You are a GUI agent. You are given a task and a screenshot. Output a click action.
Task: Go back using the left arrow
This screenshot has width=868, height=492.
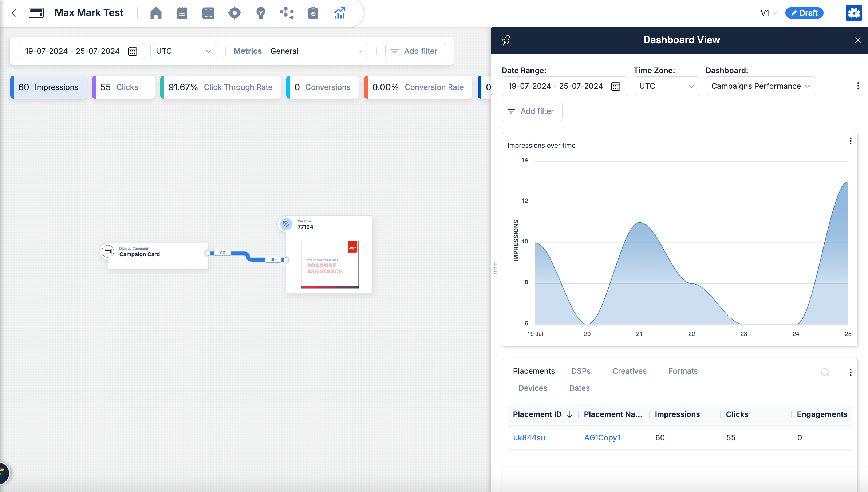click(14, 13)
